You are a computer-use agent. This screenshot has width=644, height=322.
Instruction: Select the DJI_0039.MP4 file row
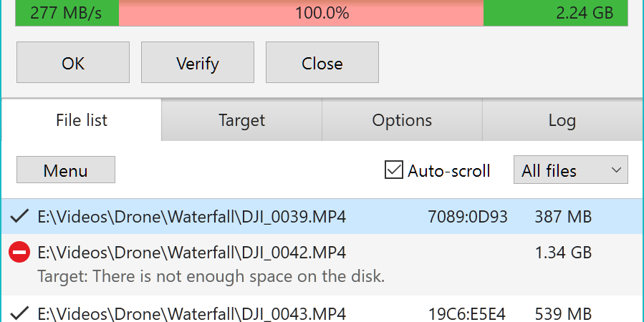pos(322,216)
